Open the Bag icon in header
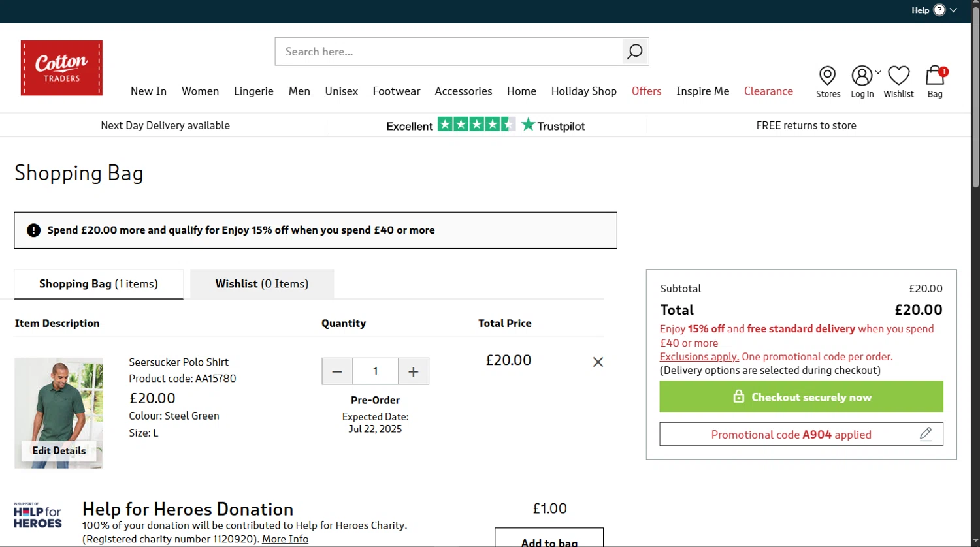The width and height of the screenshot is (980, 547). (x=935, y=76)
